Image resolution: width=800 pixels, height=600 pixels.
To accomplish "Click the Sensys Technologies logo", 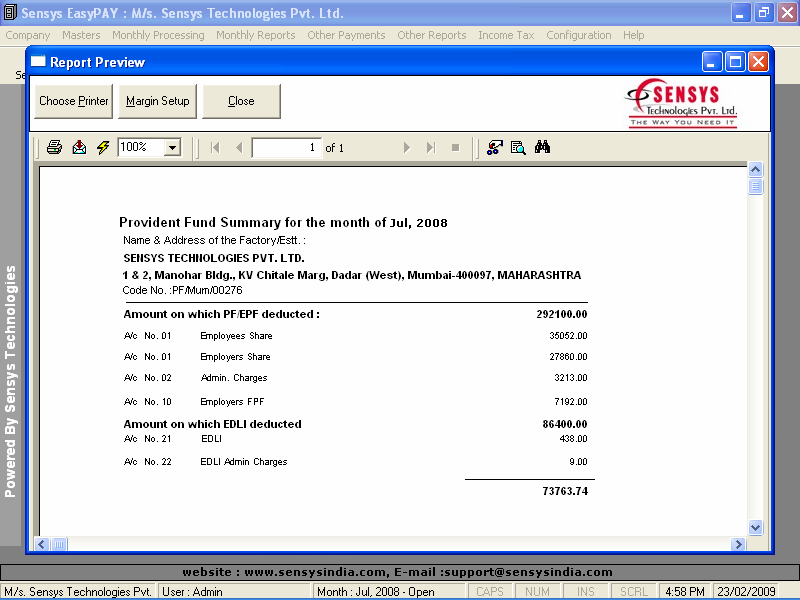I will click(x=681, y=103).
